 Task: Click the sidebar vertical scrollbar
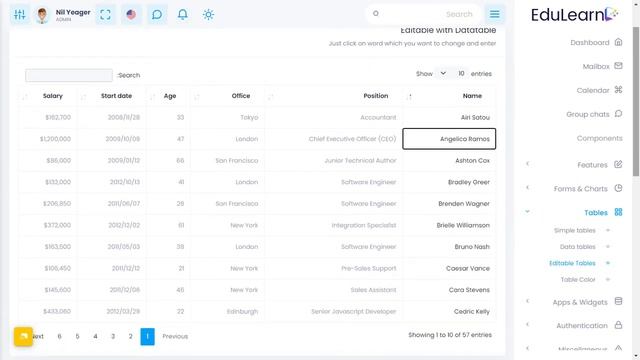[x=636, y=102]
